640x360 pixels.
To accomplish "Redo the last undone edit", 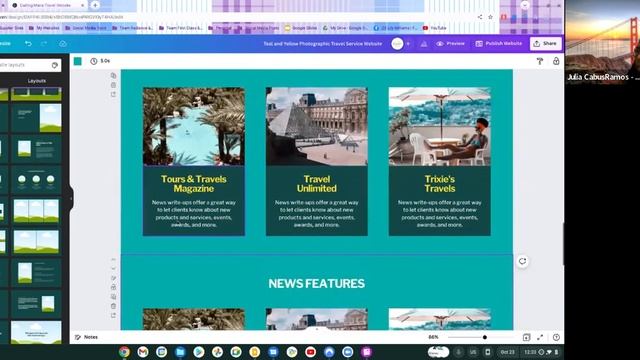I will click(x=44, y=43).
